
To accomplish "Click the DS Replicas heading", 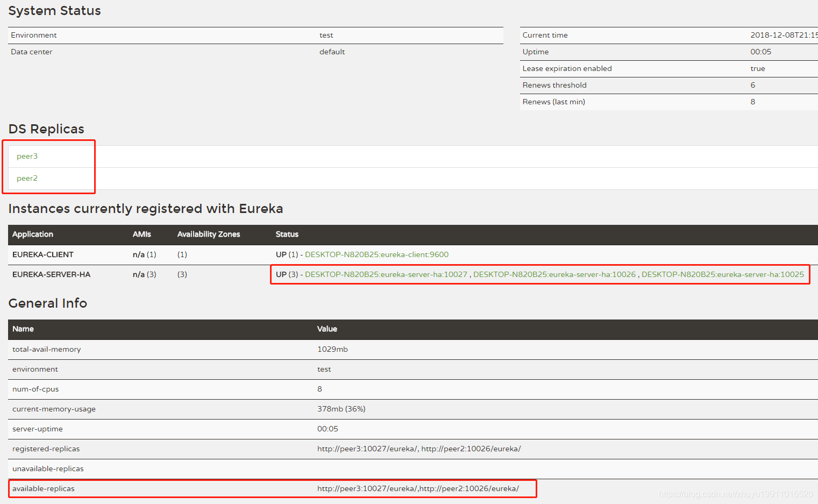I will (46, 129).
